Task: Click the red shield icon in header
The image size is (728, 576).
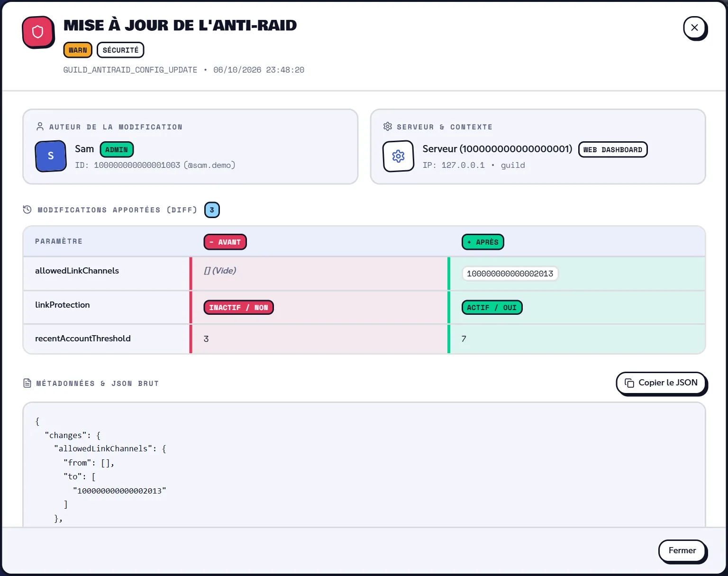Action: coord(38,32)
